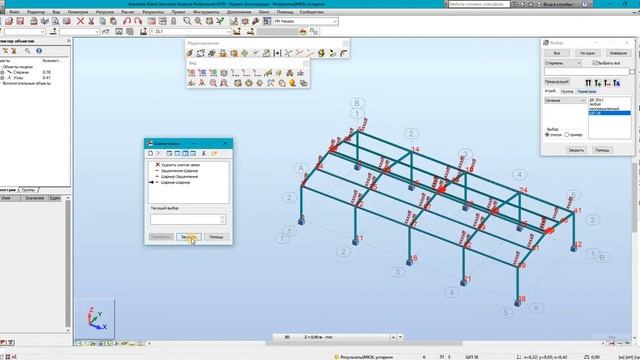640x360 pixels.
Task: Switch to the Группы tab in the Object Inspector
Action: pos(29,190)
